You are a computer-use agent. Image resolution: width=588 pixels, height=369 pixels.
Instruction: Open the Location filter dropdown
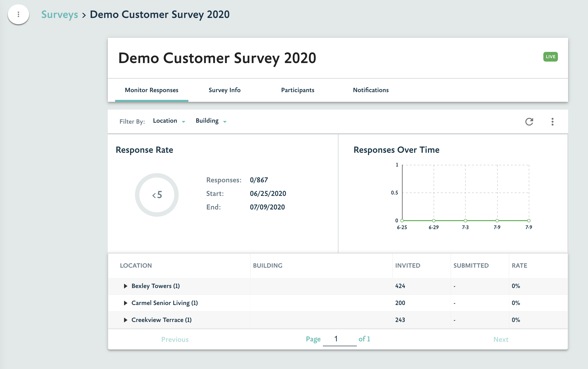[x=169, y=121]
